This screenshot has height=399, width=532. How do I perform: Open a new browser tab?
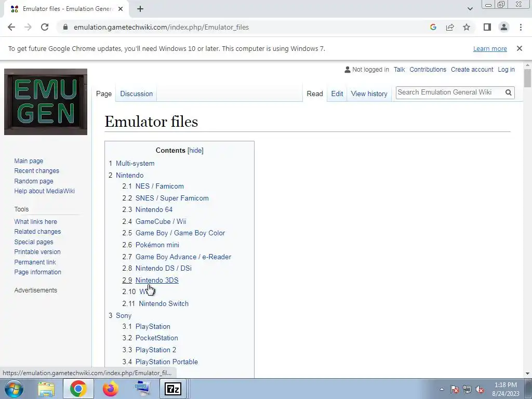point(140,9)
